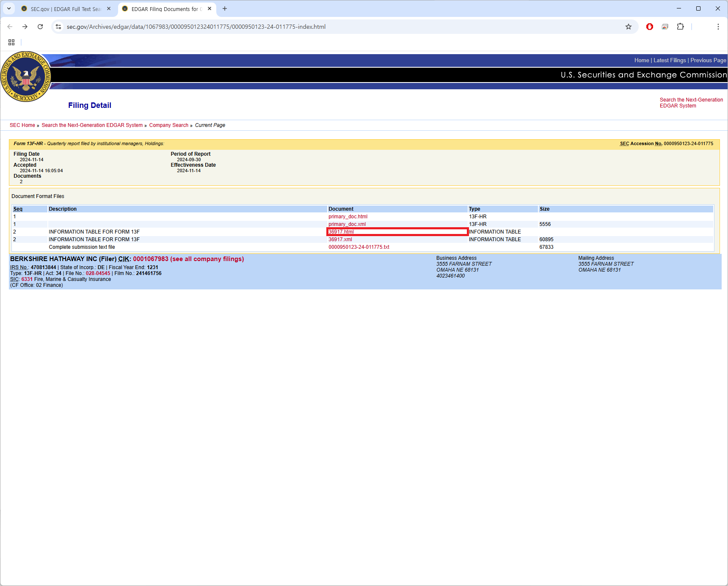Close the EDGAR Full Text Search tab
Viewport: 728px width, 586px height.
click(x=109, y=8)
